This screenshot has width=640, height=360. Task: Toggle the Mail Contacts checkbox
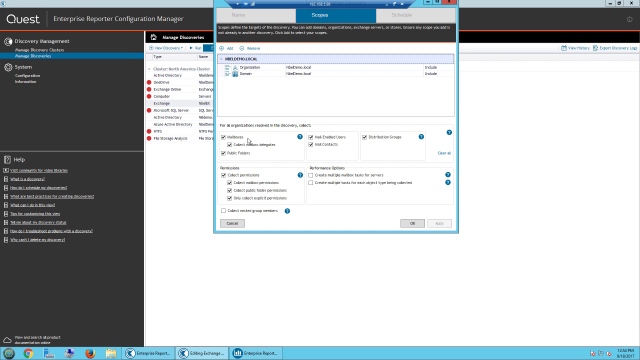coord(311,144)
